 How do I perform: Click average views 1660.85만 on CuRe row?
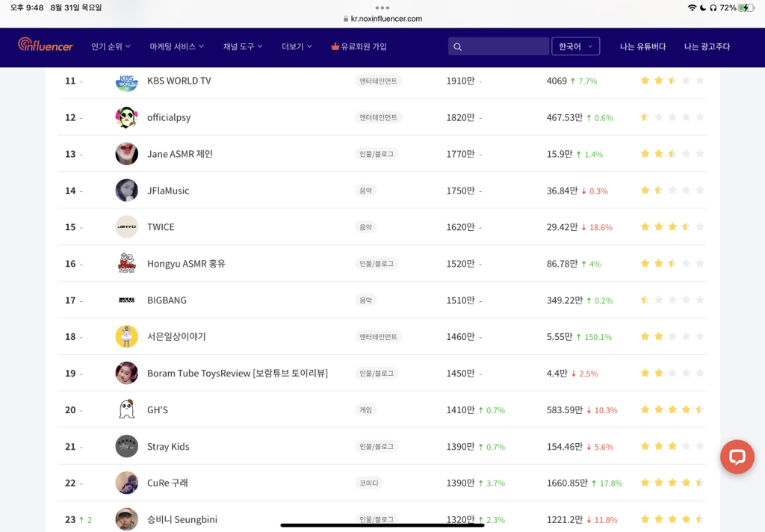point(567,483)
